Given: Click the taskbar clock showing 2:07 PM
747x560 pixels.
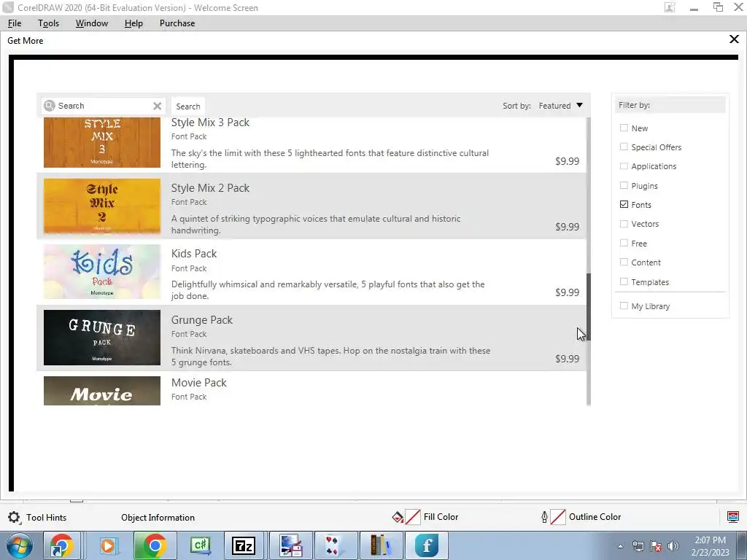Looking at the screenshot, I should pos(710,540).
